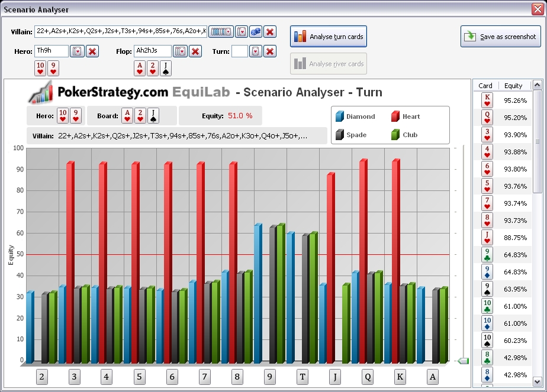Sort list by the Card column header
Image resolution: width=547 pixels, height=392 pixels.
click(x=485, y=86)
